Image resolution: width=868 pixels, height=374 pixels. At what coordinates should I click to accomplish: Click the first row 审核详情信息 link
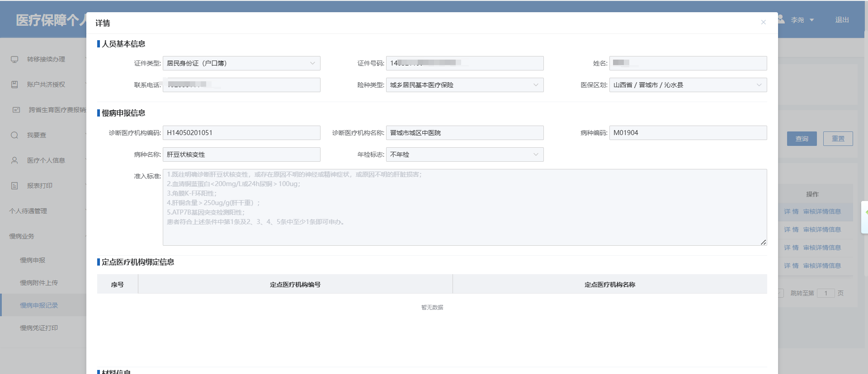pos(822,211)
